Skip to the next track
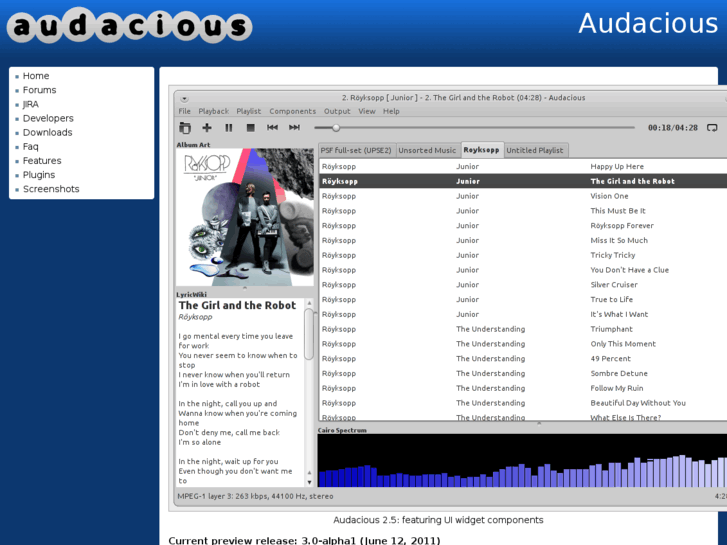This screenshot has height=545, width=727. [294, 128]
